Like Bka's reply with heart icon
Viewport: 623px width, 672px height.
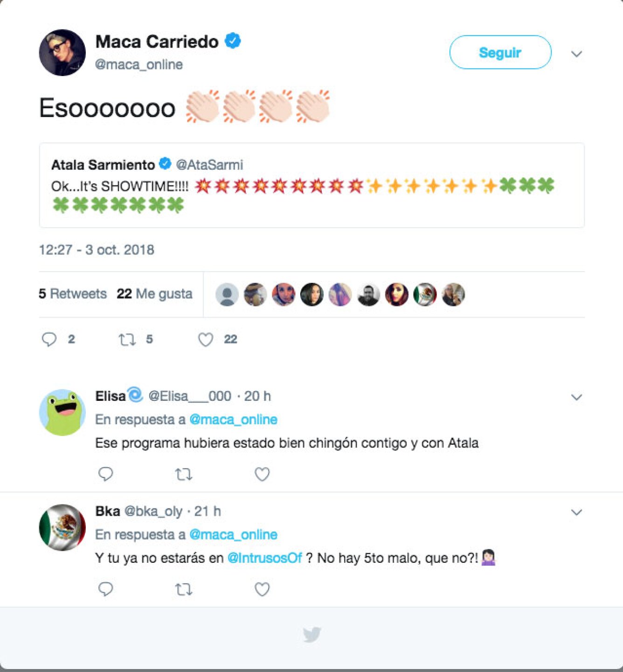click(262, 589)
